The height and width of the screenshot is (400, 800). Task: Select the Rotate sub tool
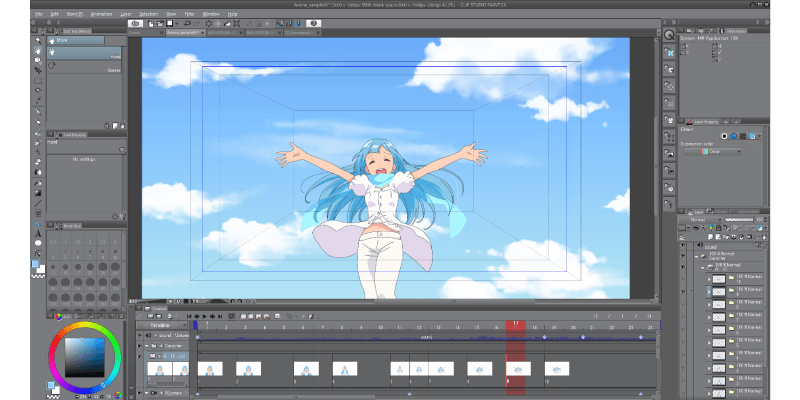pos(85,67)
